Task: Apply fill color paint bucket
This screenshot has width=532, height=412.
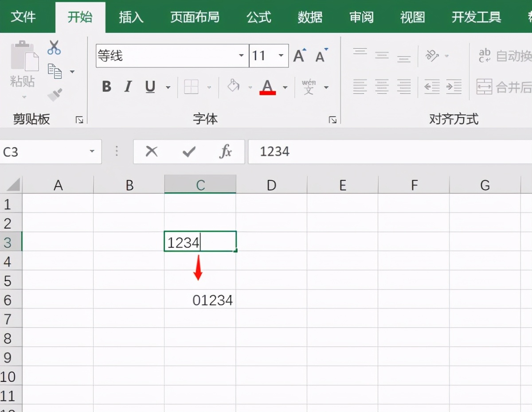Action: point(233,86)
